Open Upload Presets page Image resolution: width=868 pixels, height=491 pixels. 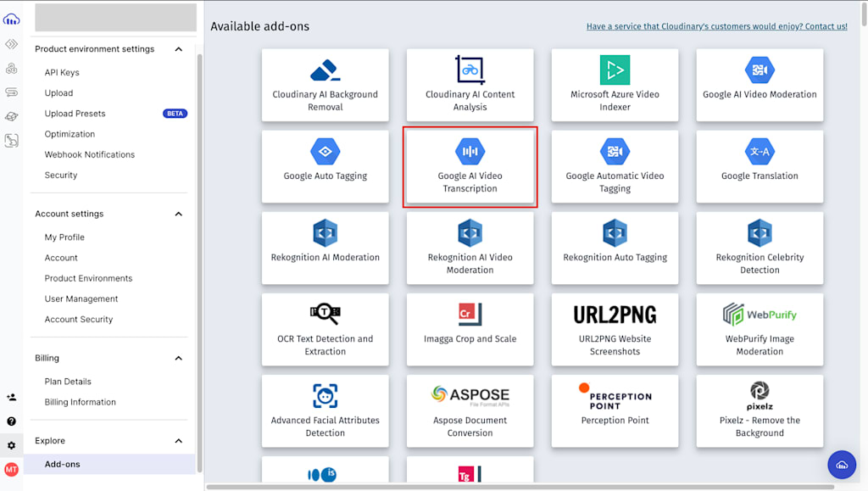75,114
